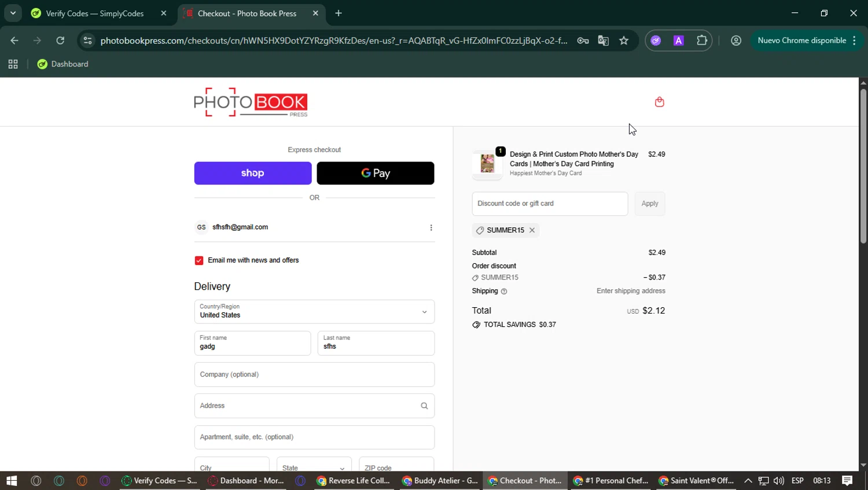
Task: Click the ESP language indicator
Action: (x=797, y=481)
